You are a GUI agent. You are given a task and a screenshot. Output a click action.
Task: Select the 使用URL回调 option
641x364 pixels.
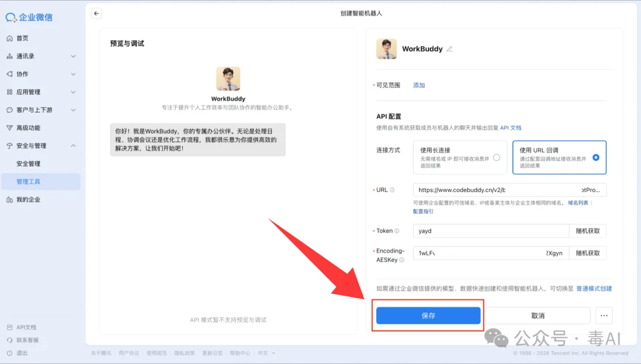pos(559,157)
